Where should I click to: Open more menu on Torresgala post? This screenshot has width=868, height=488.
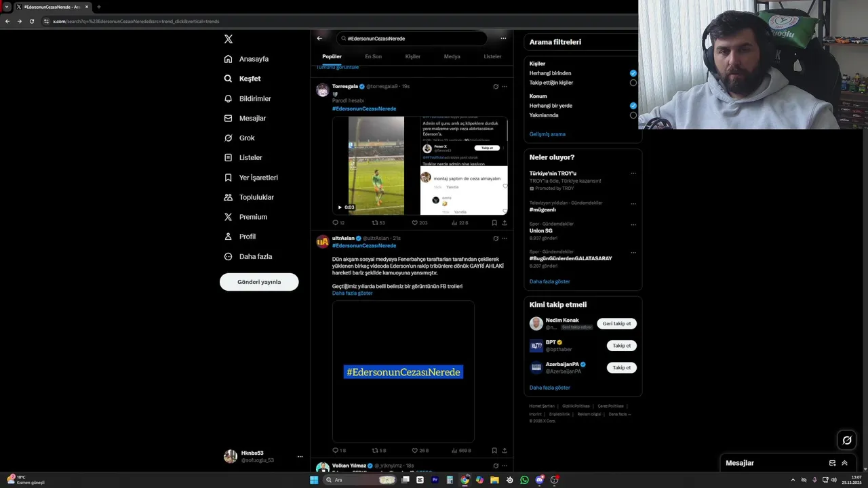(505, 87)
